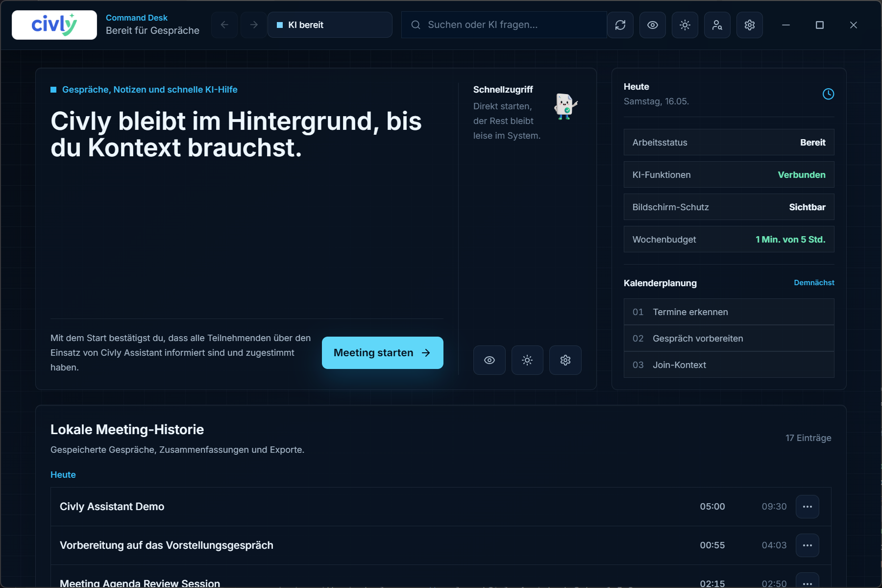Click the clock icon in Heute panel
The image size is (882, 588).
828,94
